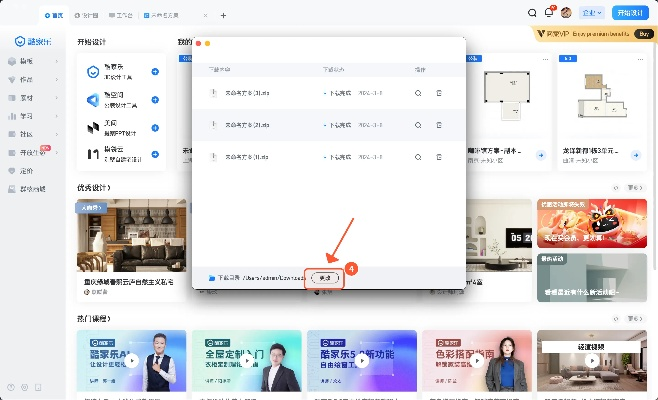
Task: Close the download dialog with the red dot
Action: click(x=198, y=44)
